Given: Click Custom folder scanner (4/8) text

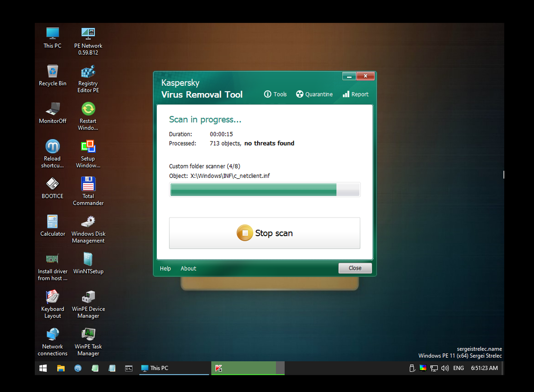Looking at the screenshot, I should pyautogui.click(x=204, y=166).
